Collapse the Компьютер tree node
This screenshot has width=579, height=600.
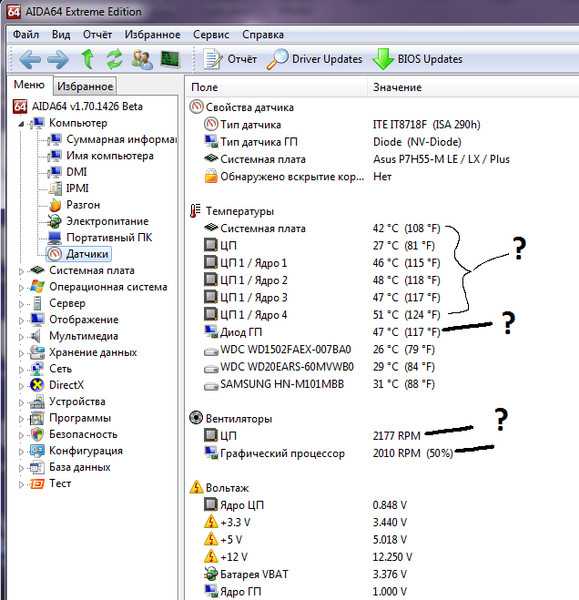click(x=21, y=124)
